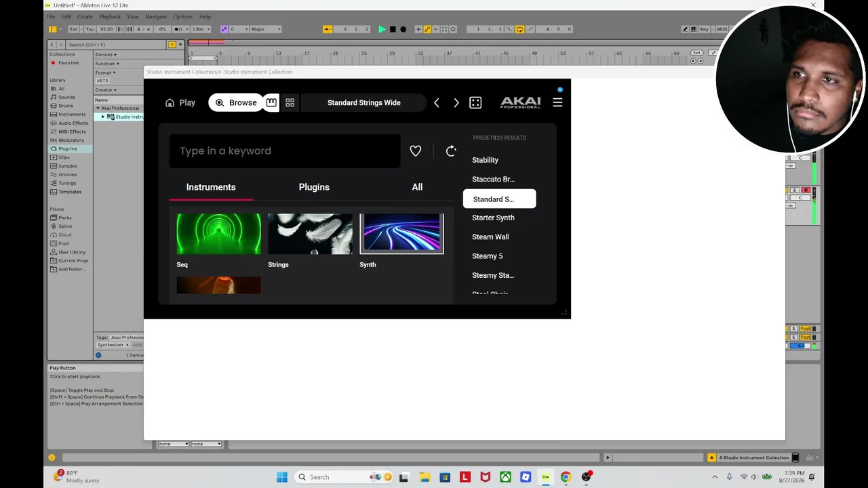Click the Play home icon in Akai plugin
This screenshot has width=868, height=488.
(170, 103)
